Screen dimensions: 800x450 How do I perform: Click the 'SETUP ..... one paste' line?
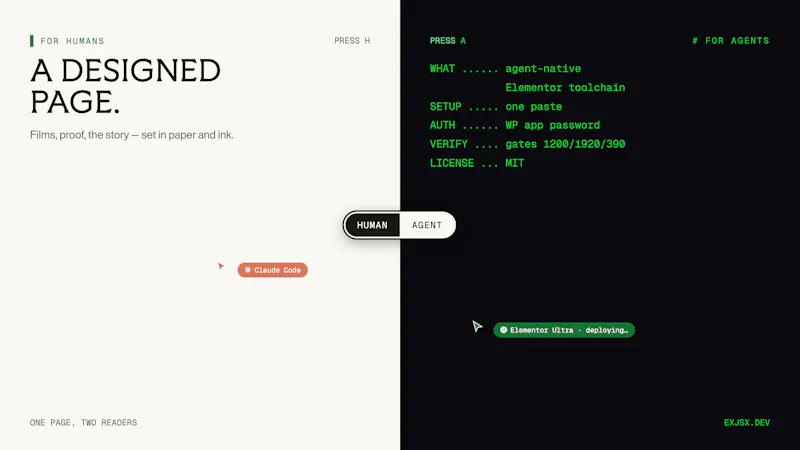tap(496, 107)
